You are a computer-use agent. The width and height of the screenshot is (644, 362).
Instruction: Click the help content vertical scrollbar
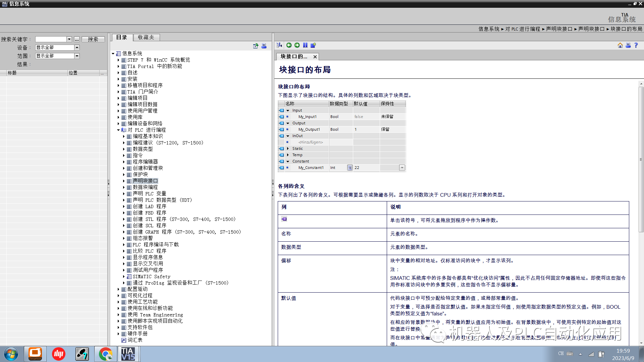click(641, 159)
